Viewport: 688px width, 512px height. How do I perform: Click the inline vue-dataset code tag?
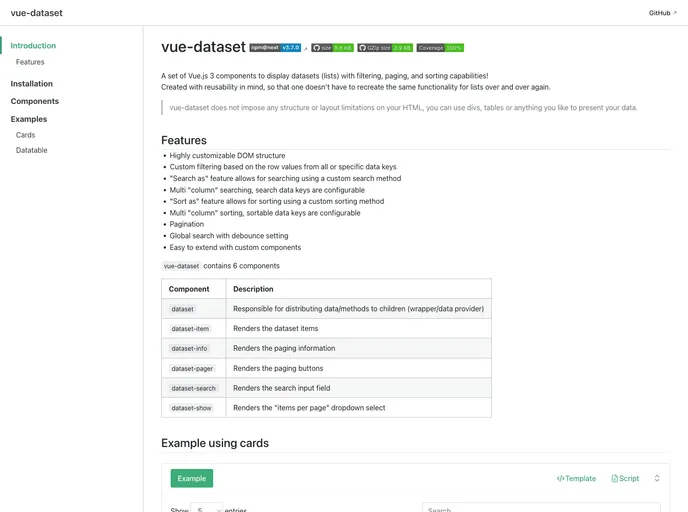(x=181, y=266)
